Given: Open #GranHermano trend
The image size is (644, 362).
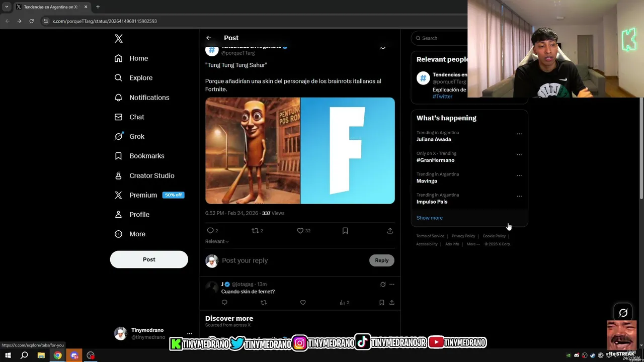Looking at the screenshot, I should click(435, 160).
